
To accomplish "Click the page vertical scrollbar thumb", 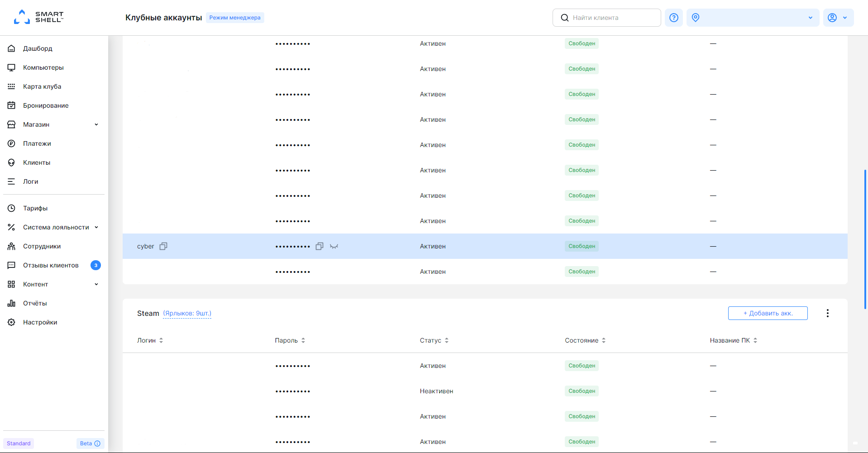I will point(865,239).
